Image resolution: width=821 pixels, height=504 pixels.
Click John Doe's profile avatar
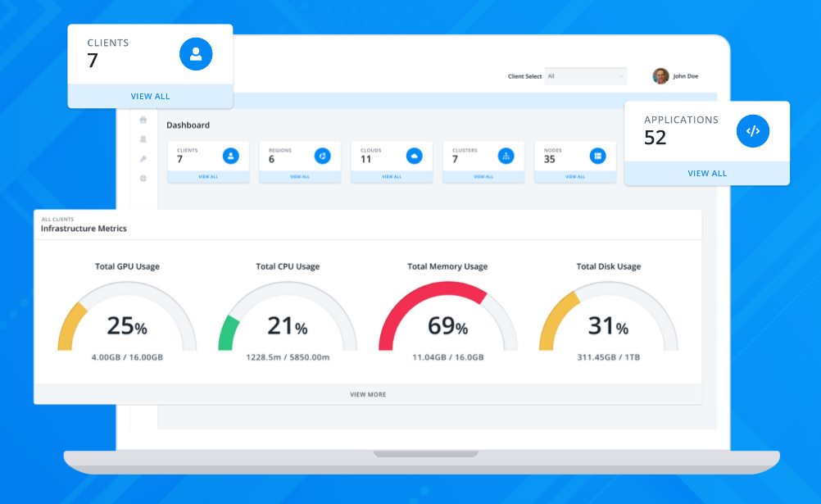pos(660,76)
